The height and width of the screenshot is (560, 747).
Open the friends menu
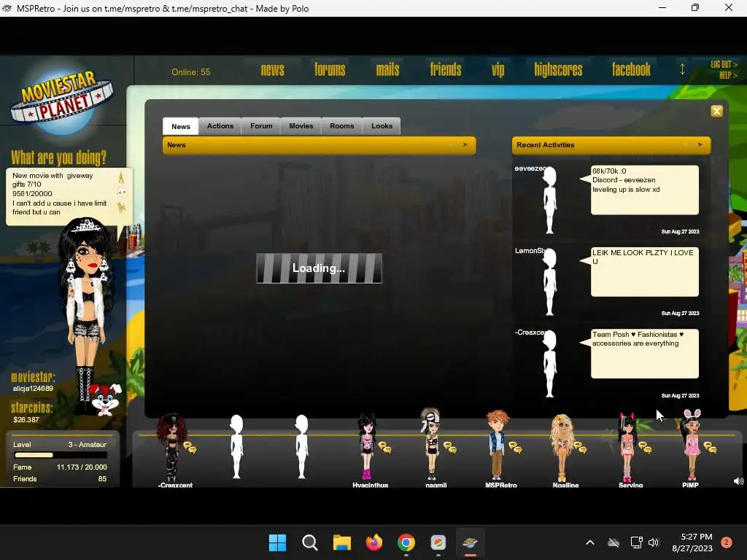click(x=446, y=70)
